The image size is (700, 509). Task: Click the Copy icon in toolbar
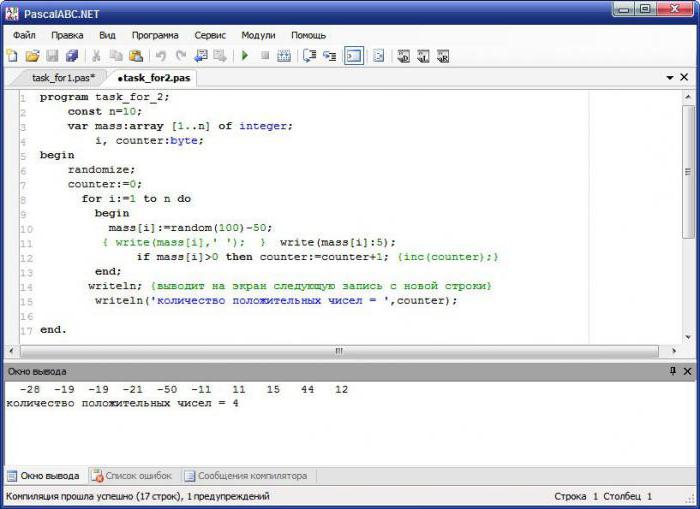click(x=116, y=56)
